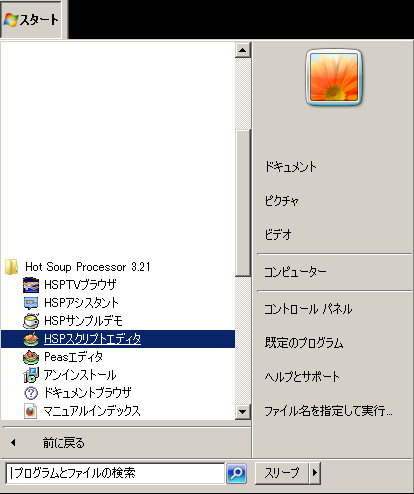Click the アンインストール installer icon
This screenshot has height=494, width=414.
coord(31,375)
